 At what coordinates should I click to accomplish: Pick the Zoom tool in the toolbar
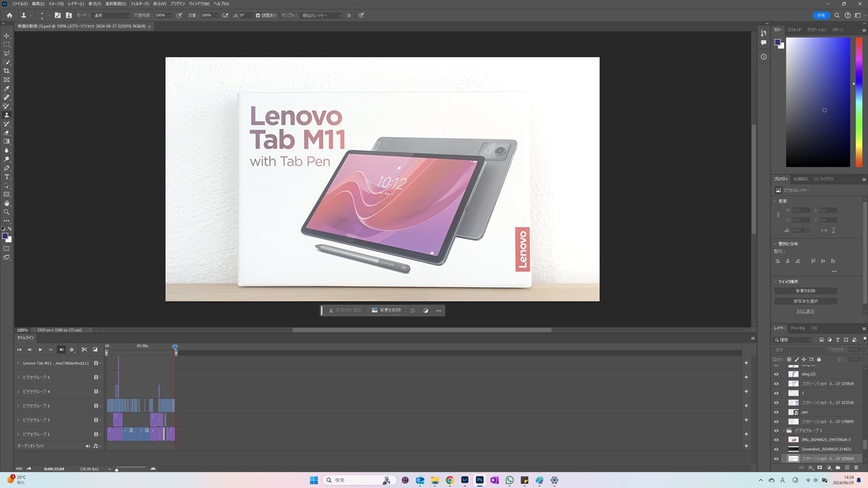7,212
